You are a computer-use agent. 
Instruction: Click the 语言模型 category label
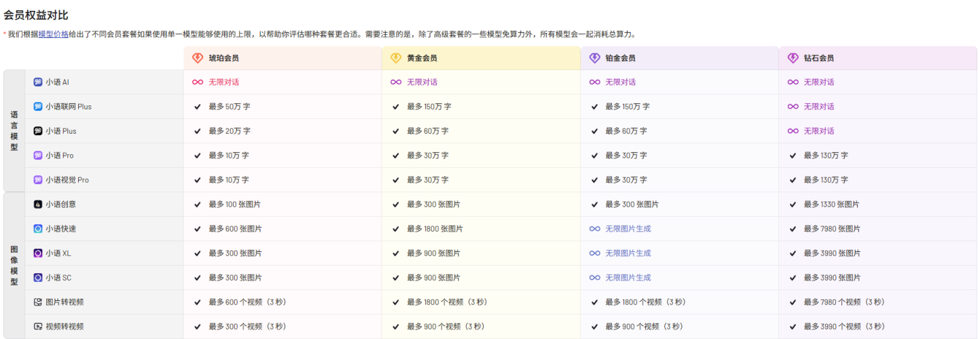(x=14, y=131)
